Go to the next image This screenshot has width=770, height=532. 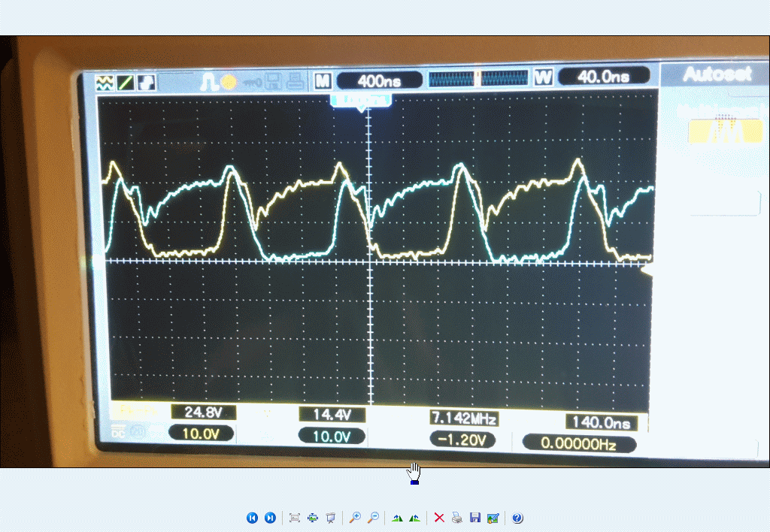(x=270, y=518)
